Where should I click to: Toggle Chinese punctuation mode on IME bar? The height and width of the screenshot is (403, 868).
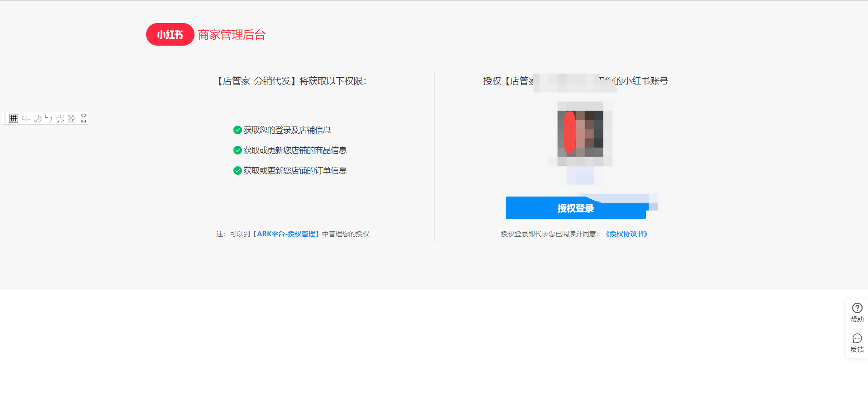[48, 118]
